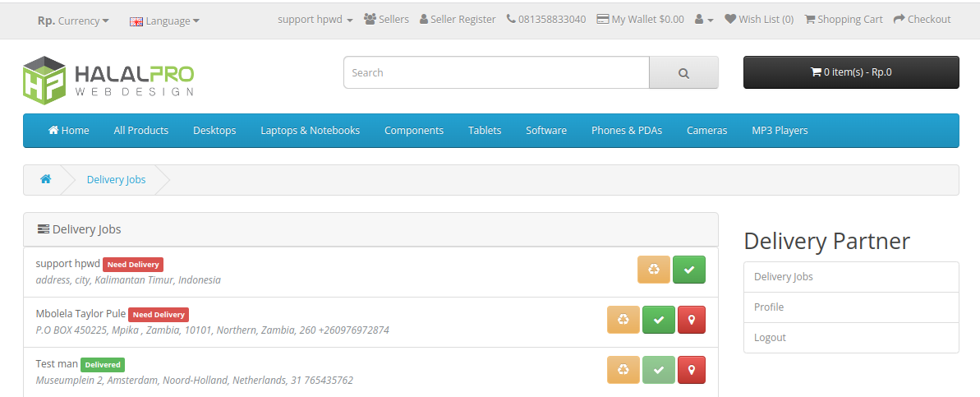Open Profile in Delivery Partner sidebar
Image resolution: width=980 pixels, height=397 pixels.
(x=769, y=307)
